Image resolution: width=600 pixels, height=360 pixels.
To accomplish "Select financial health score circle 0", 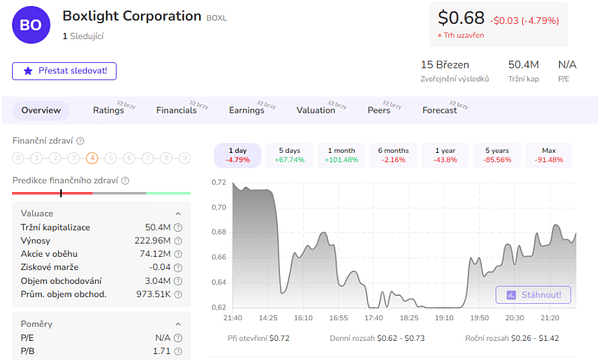I will pyautogui.click(x=18, y=158).
